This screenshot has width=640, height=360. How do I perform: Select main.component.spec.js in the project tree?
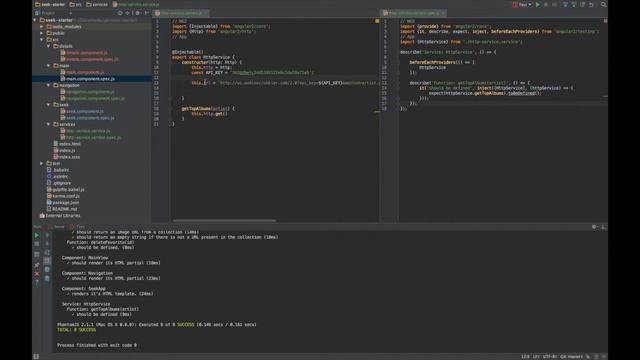pos(90,79)
